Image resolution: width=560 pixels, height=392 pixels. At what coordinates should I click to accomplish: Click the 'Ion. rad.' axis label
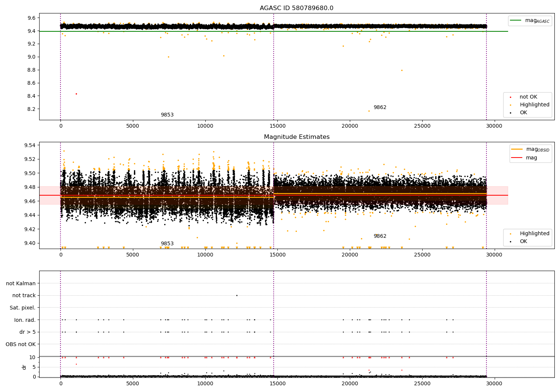coord(25,320)
